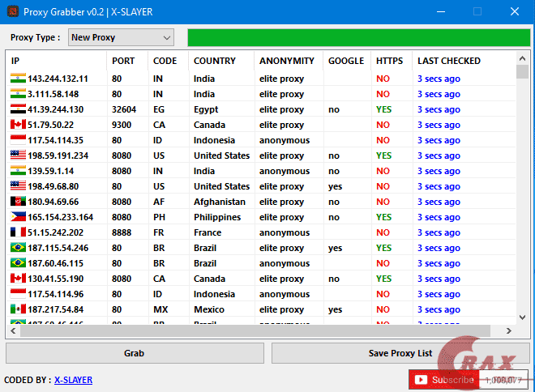
Task: Click the vertical scrollbar down arrow
Action: pos(523,317)
